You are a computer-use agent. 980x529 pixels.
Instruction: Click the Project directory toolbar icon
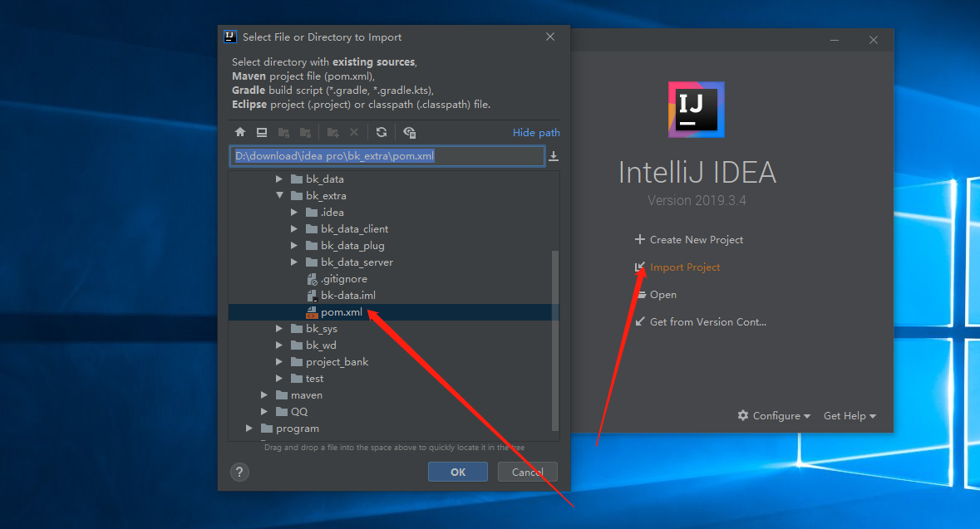(x=283, y=132)
